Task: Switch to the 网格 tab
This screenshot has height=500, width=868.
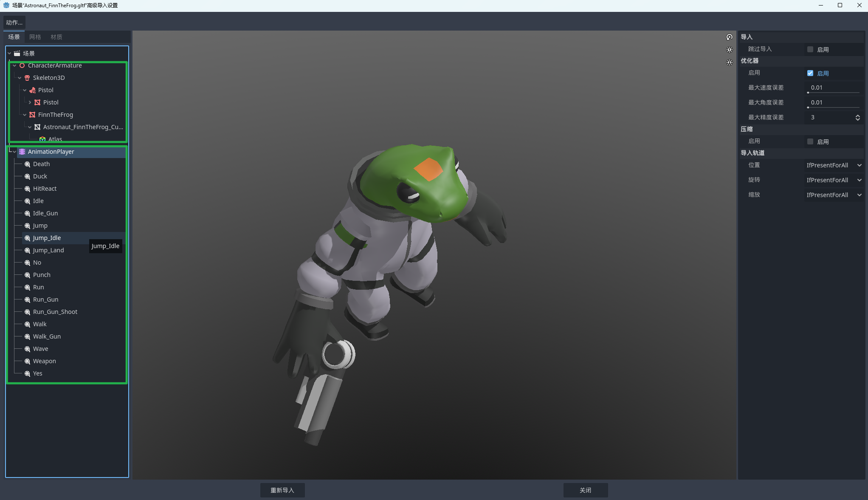Action: click(35, 37)
